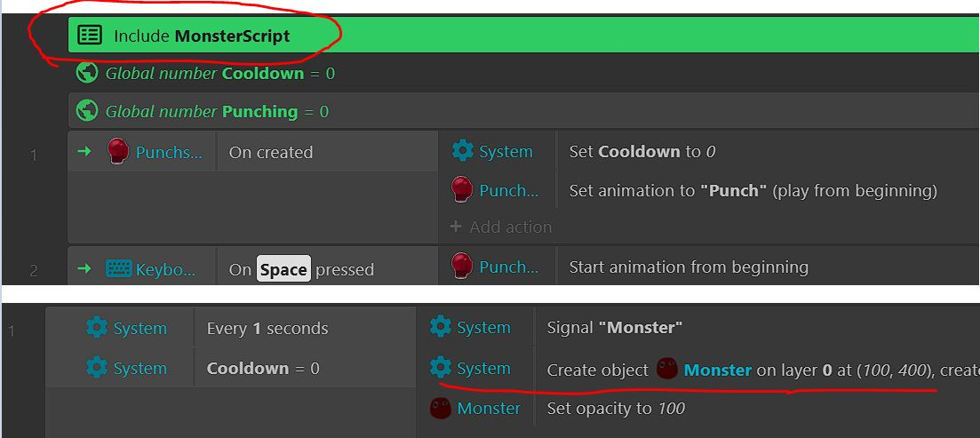Click the green arrow on the Keyboard event
Image resolution: width=980 pixels, height=438 pixels.
84,269
